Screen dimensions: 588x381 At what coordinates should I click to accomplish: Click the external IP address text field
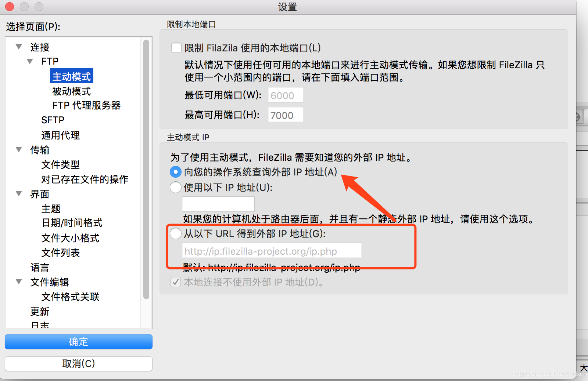click(x=218, y=204)
